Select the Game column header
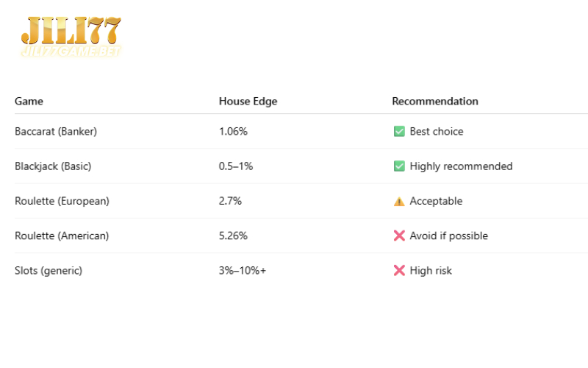The width and height of the screenshot is (588, 368). 29,102
